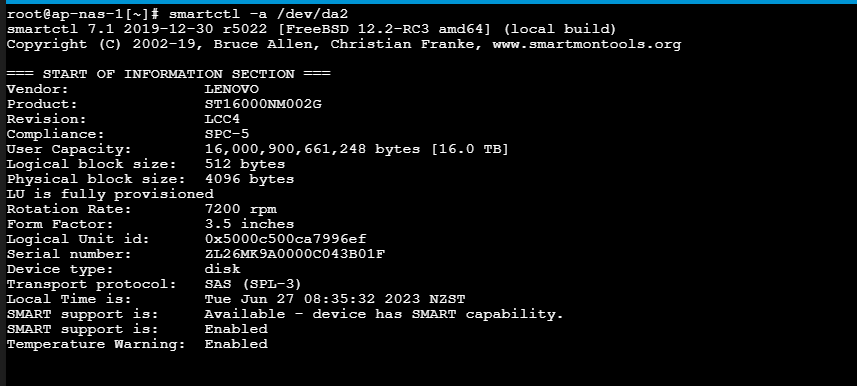Click the Tue Jun 27 local time value

pos(334,299)
